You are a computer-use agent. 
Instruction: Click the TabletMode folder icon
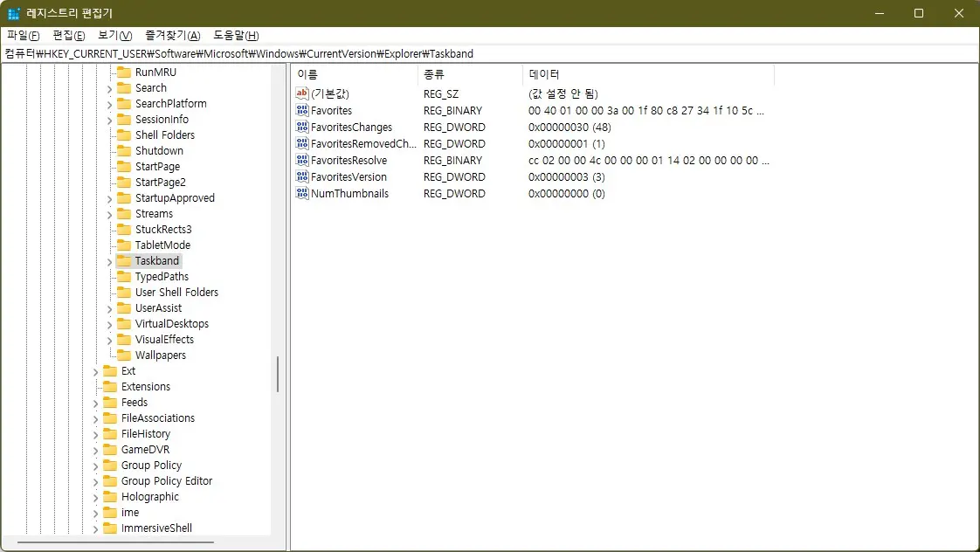click(x=124, y=245)
